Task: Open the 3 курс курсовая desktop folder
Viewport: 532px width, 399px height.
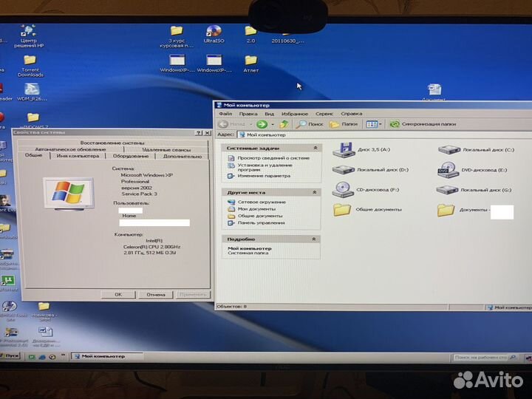Action: 177,37
